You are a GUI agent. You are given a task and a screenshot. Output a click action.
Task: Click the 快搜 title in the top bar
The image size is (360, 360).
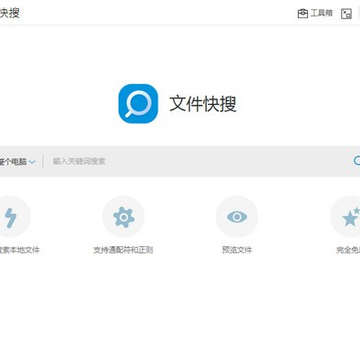(x=10, y=13)
